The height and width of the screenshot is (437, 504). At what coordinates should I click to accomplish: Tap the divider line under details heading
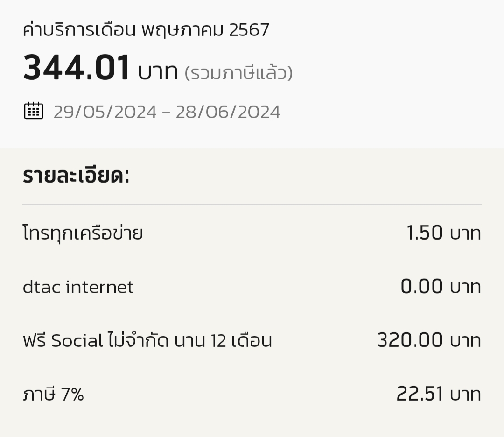[x=252, y=204]
